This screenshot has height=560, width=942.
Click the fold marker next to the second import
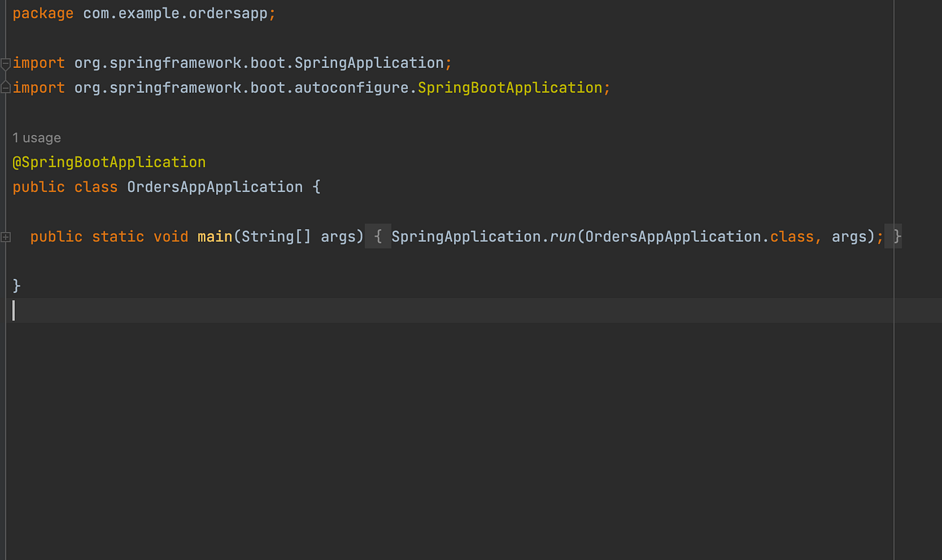[x=5, y=87]
